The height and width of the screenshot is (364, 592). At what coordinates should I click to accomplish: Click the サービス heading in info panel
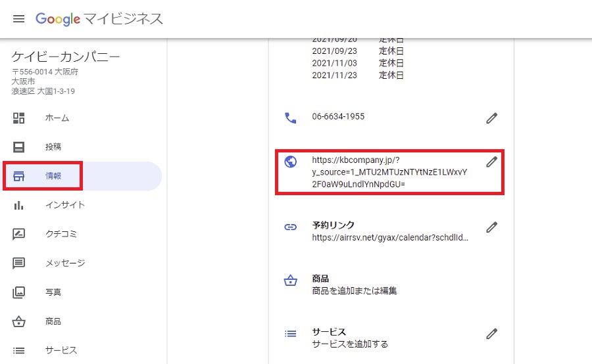coord(329,332)
